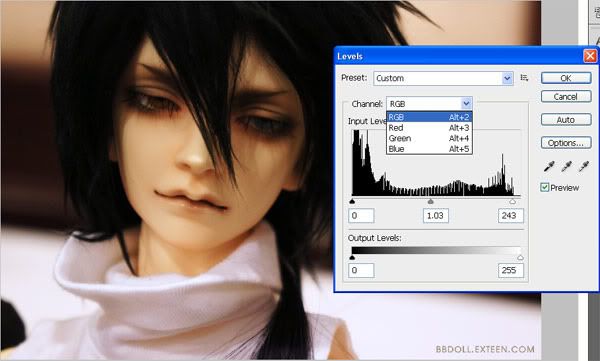Click the input white point slider
Screen dimensions: 600x361
pos(512,201)
